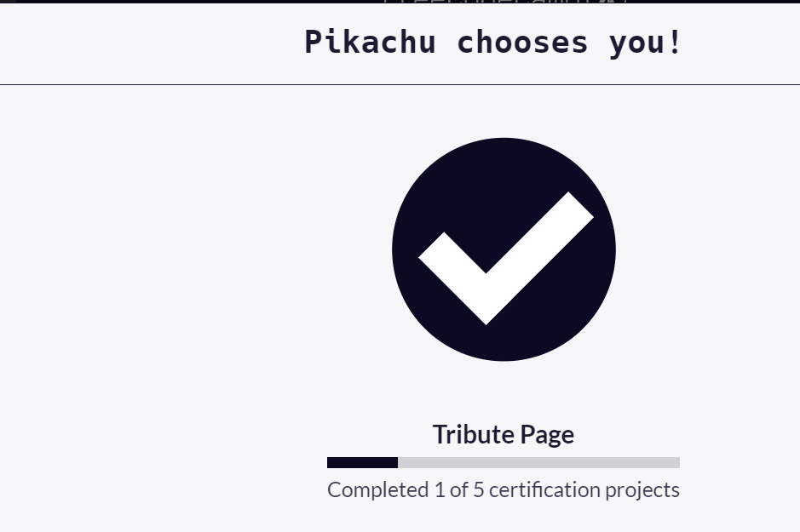Viewport: 800px width, 532px height.
Task: Click the dark filled part of progress bar
Action: (362, 462)
